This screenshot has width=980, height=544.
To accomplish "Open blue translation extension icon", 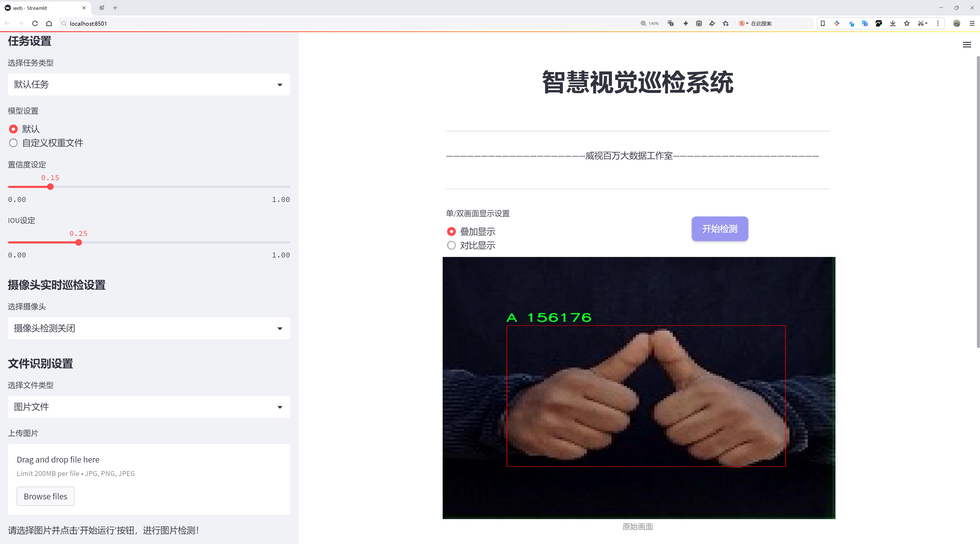I will [x=865, y=24].
